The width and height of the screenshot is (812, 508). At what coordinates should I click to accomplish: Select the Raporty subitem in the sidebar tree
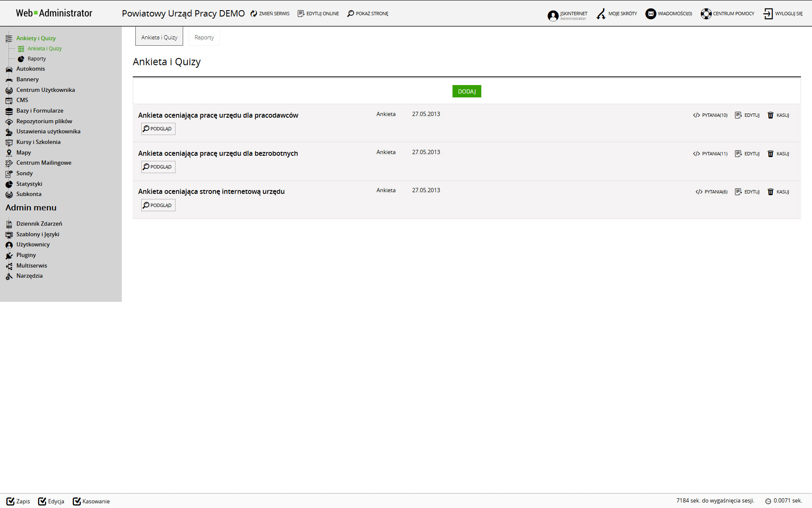click(36, 59)
